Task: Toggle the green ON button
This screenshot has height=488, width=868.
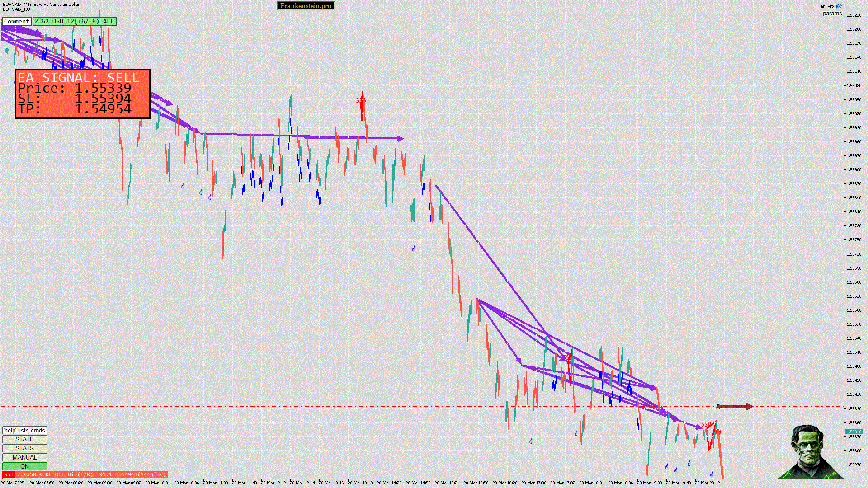Action: [x=24, y=466]
